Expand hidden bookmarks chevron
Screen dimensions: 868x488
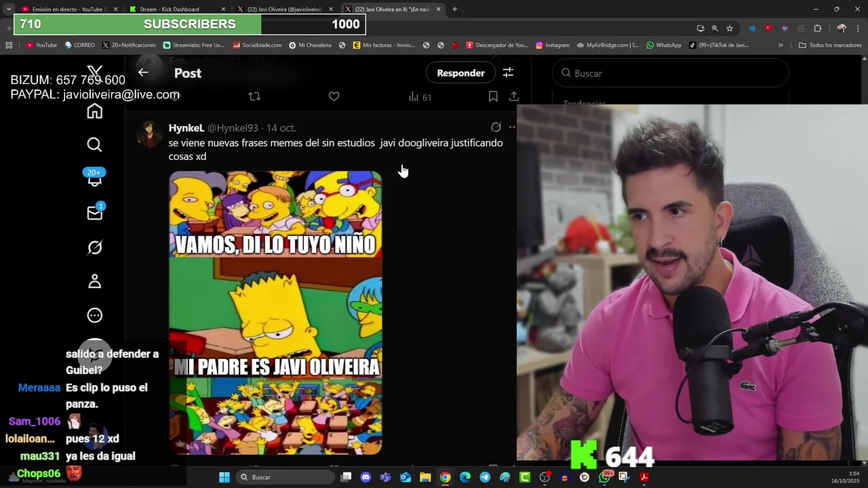781,45
